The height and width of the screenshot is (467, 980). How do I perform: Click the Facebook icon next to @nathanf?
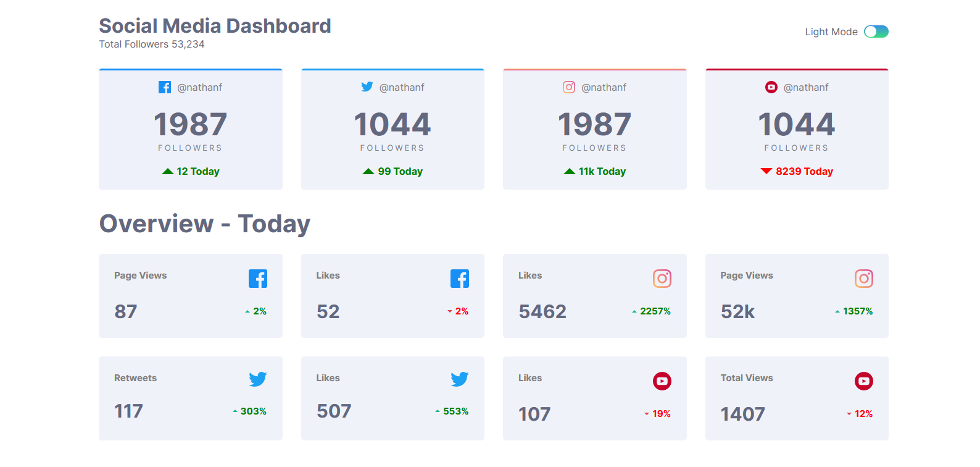pyautogui.click(x=165, y=87)
